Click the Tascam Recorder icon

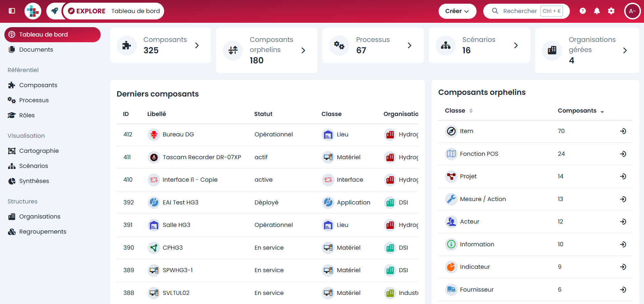pos(154,157)
